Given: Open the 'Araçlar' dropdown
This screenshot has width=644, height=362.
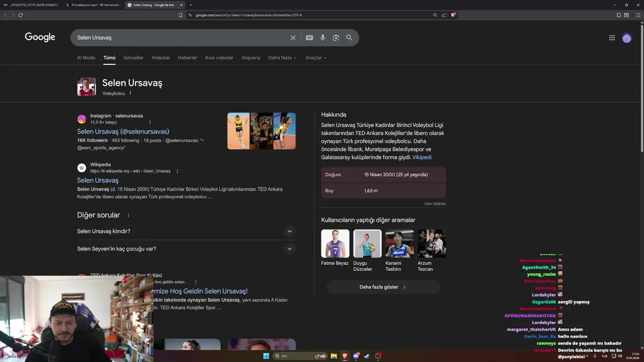Looking at the screenshot, I should (316, 58).
